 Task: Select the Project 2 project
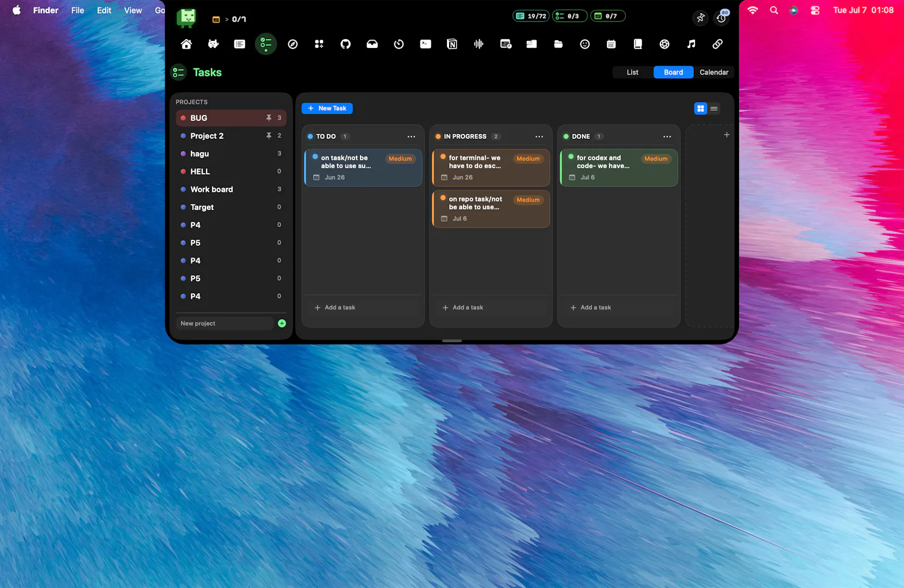tap(231, 136)
